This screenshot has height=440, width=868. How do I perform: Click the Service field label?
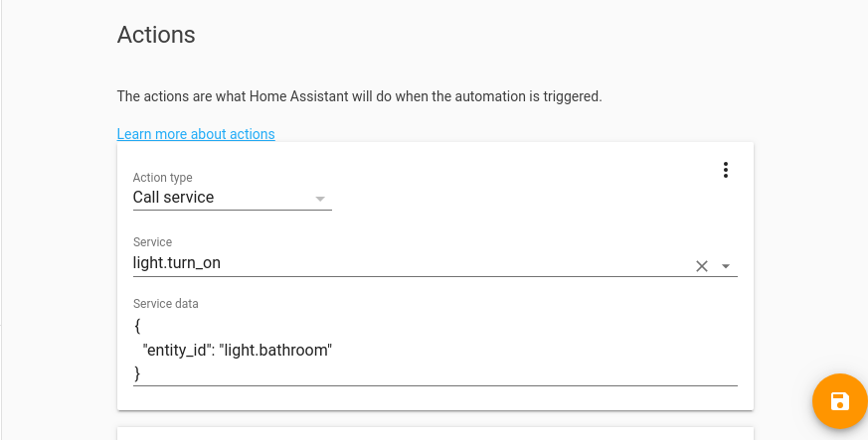[x=152, y=242]
